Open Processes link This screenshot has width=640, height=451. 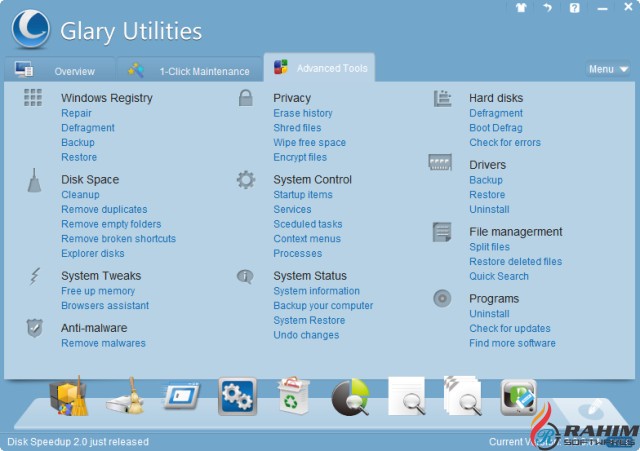point(298,253)
